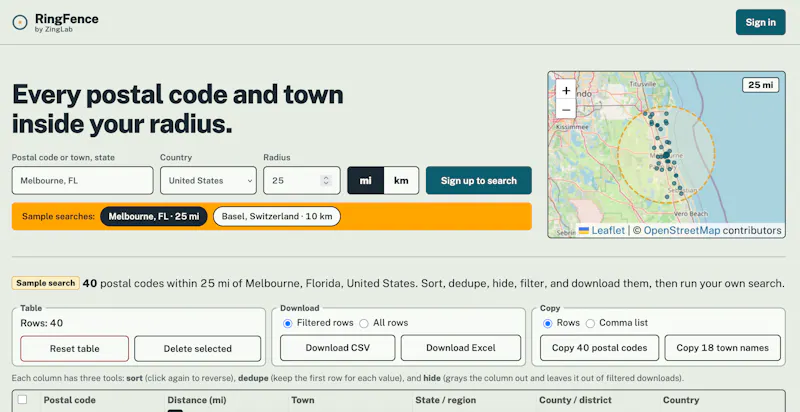Click the Radius number field
Image resolution: width=800 pixels, height=412 pixels.
302,181
